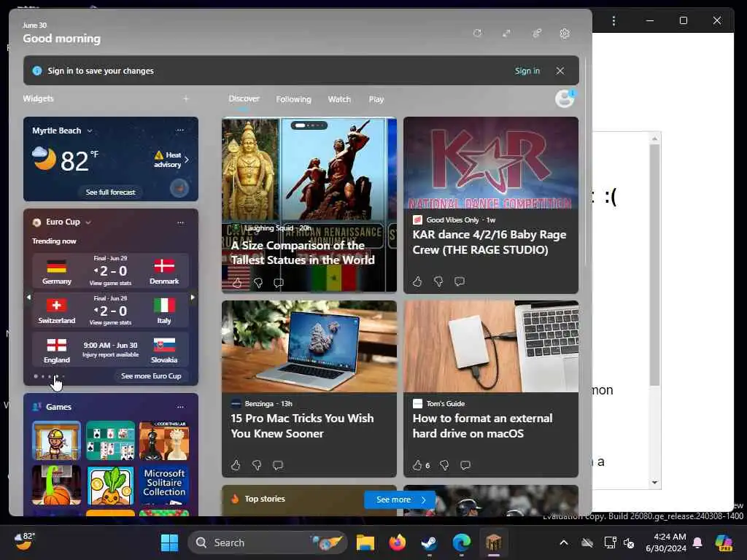Show next Euro Cup matches with right arrow

(193, 297)
